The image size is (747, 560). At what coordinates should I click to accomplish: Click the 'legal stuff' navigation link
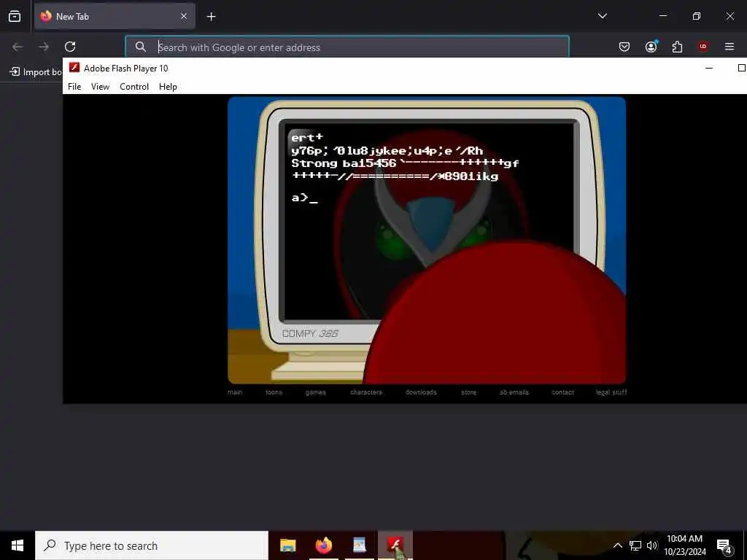pos(611,392)
